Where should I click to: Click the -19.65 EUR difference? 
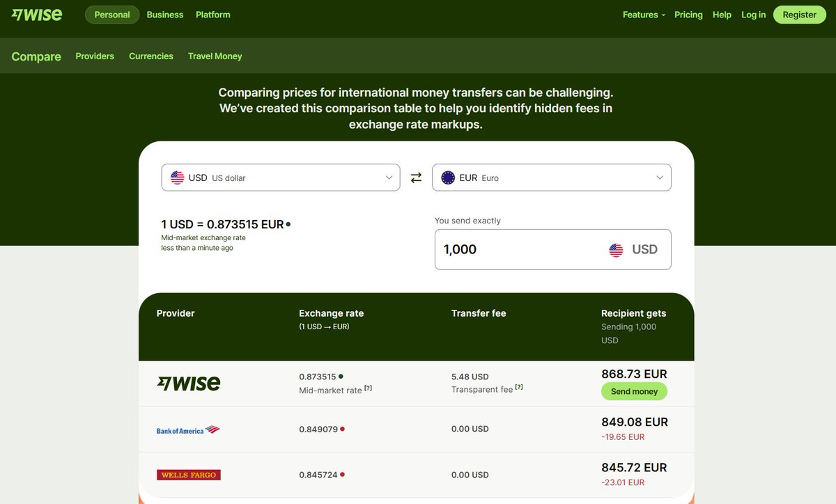623,437
